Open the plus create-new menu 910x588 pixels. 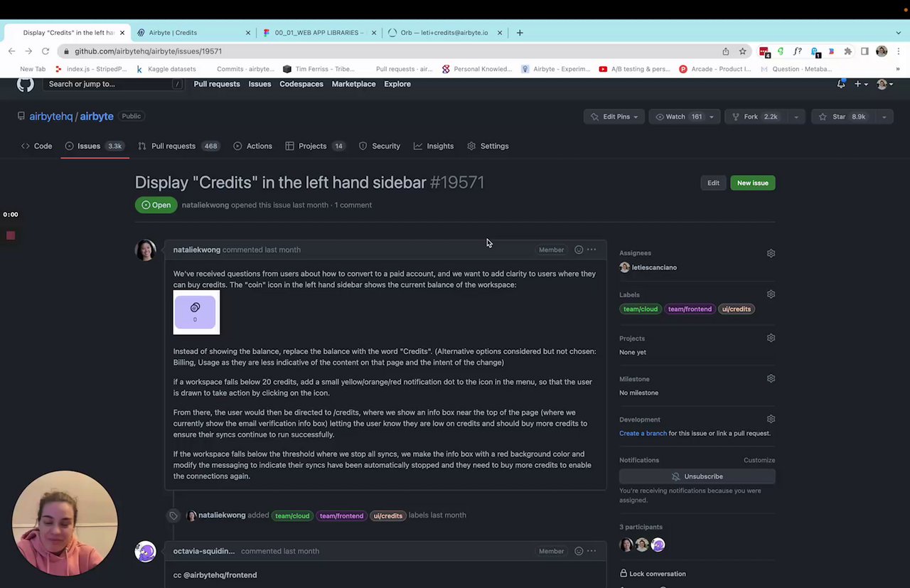point(861,84)
